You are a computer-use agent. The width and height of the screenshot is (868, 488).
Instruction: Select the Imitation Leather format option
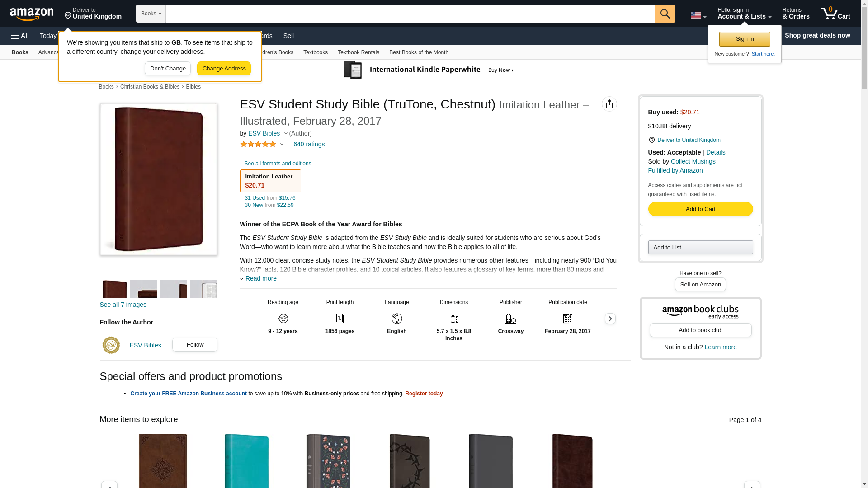(270, 181)
